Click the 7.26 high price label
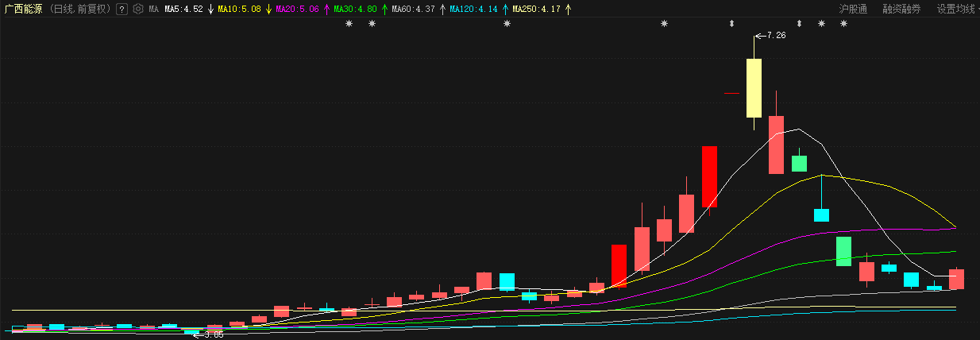This screenshot has height=340, width=980. [776, 36]
